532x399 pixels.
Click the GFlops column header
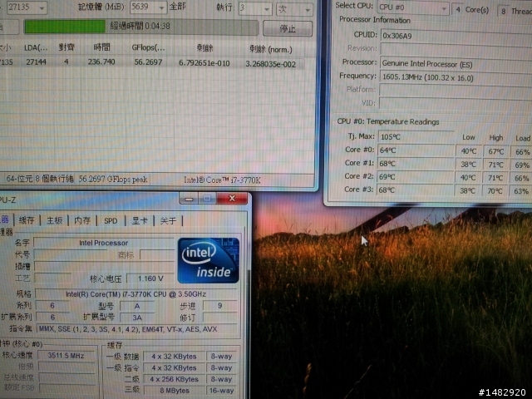click(x=148, y=48)
